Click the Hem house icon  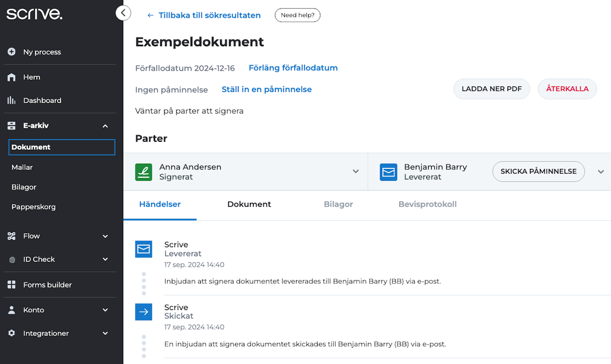[12, 77]
